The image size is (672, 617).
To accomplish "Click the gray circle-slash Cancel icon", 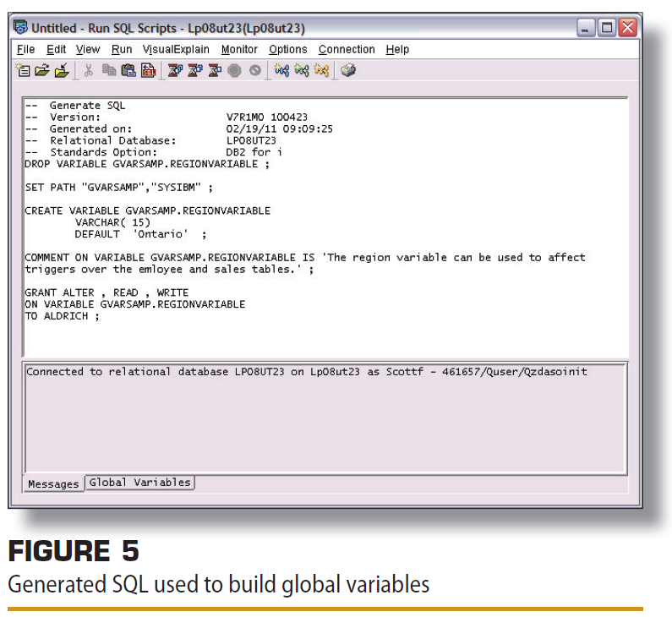I will point(255,70).
